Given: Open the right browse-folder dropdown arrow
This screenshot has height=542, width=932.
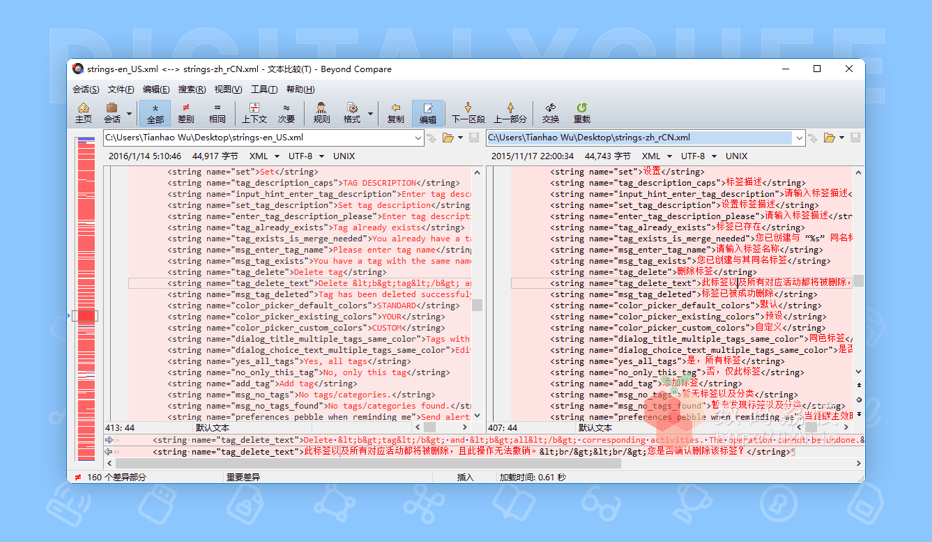Looking at the screenshot, I should (x=842, y=138).
